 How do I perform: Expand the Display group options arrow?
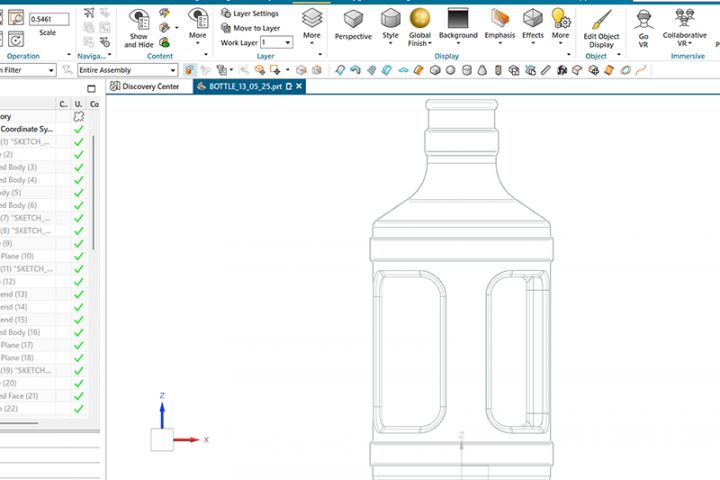pos(568,55)
